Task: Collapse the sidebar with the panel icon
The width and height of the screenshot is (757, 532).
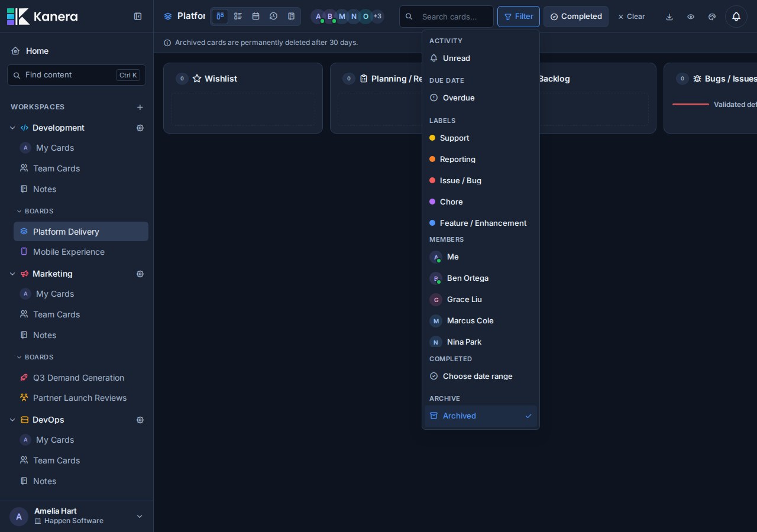Action: 138,17
